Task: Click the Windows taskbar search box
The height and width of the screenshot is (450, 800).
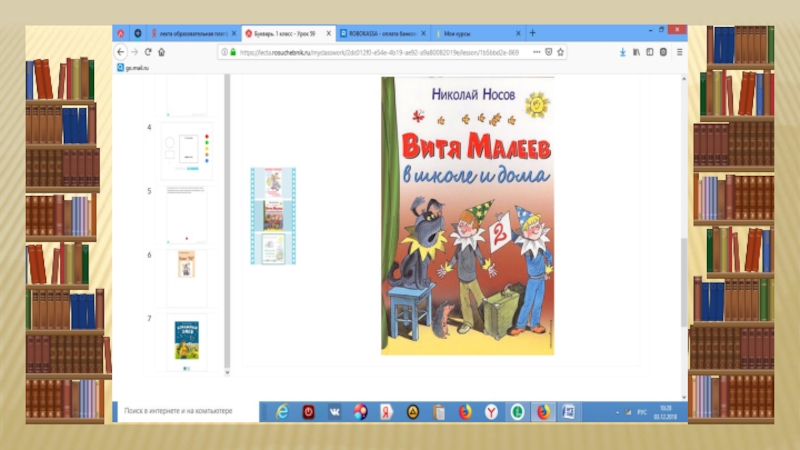Action: [x=185, y=411]
